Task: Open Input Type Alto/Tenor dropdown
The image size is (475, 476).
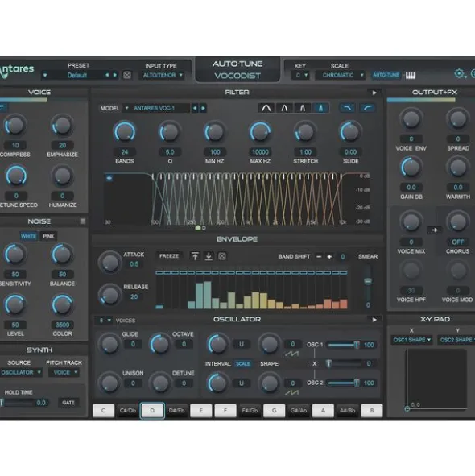Action: click(x=162, y=75)
